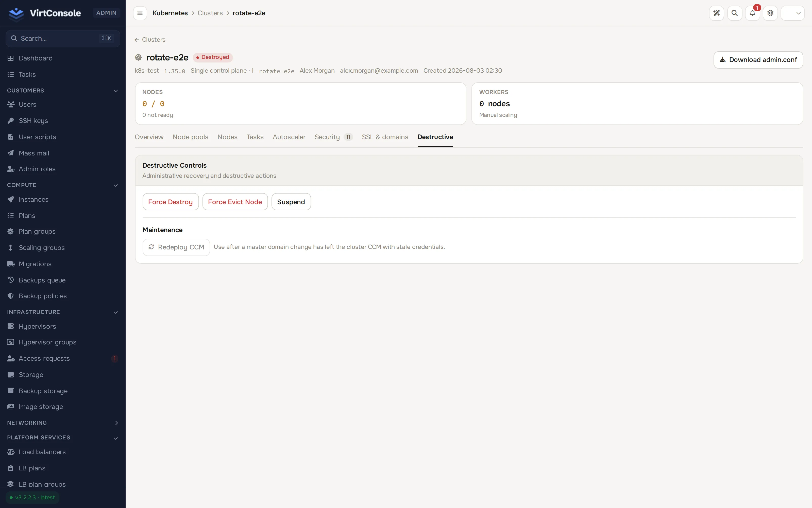Open Admin roles in sidebar
This screenshot has height=508, width=812.
[63, 169]
